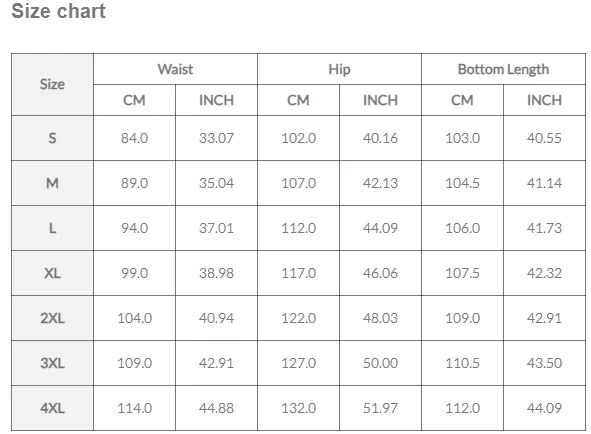The width and height of the screenshot is (591, 434).
Task: Click waist value 114.0 for 4XL
Action: [x=134, y=408]
